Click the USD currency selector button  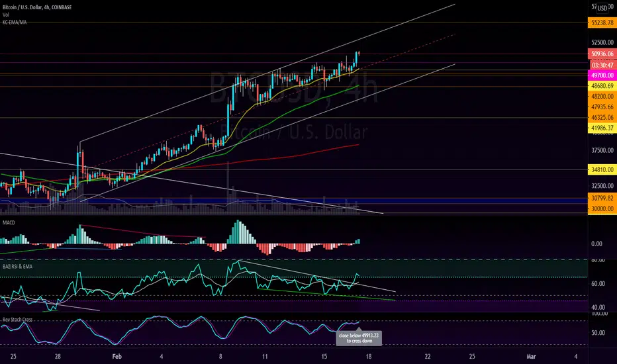pos(602,8)
